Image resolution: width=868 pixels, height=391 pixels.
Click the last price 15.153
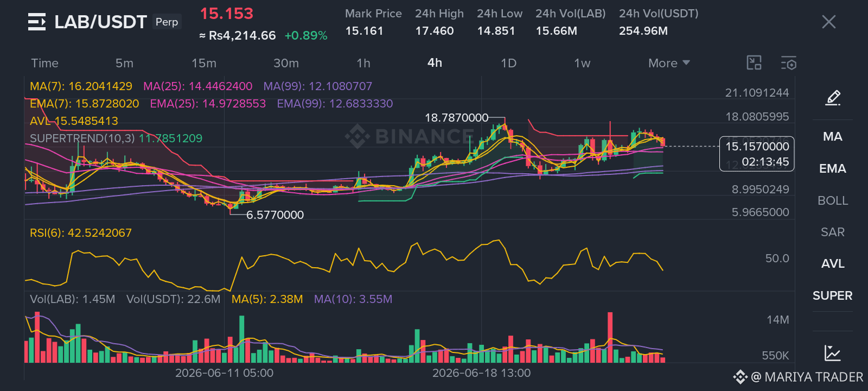pyautogui.click(x=227, y=14)
